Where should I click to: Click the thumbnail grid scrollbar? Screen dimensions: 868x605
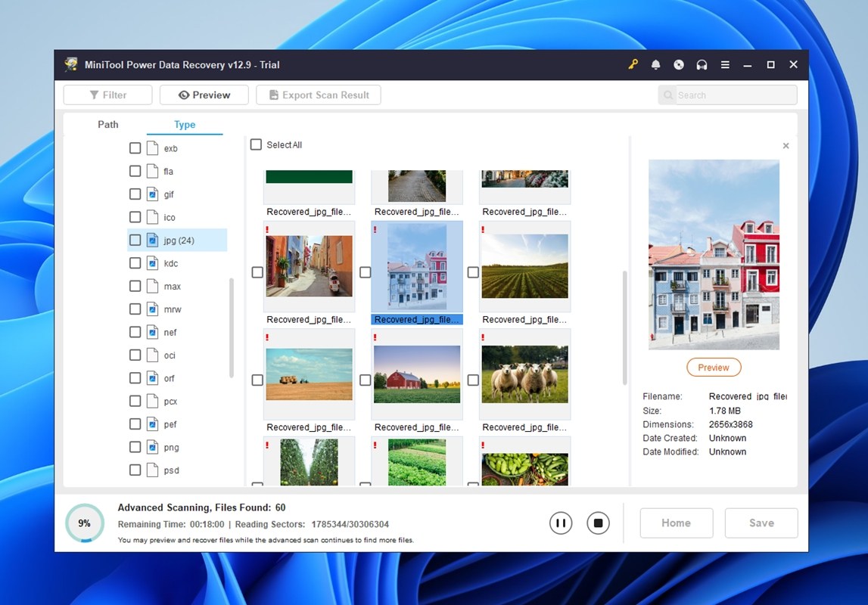click(625, 327)
